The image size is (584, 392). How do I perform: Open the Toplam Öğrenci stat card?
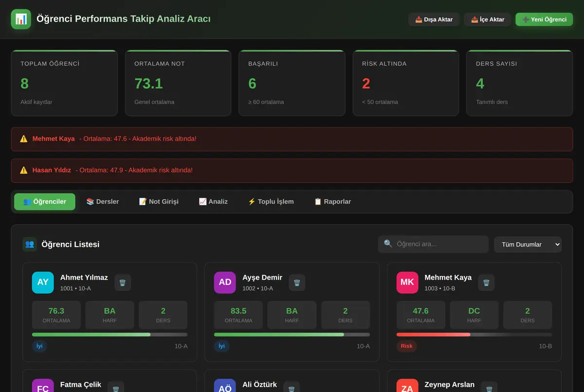(x=64, y=83)
